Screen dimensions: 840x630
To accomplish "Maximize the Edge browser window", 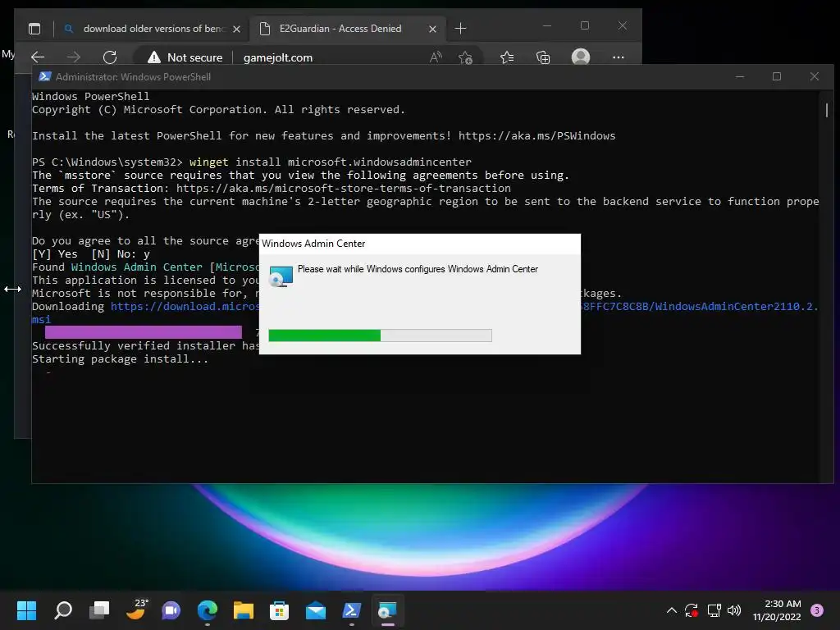I will [x=584, y=25].
